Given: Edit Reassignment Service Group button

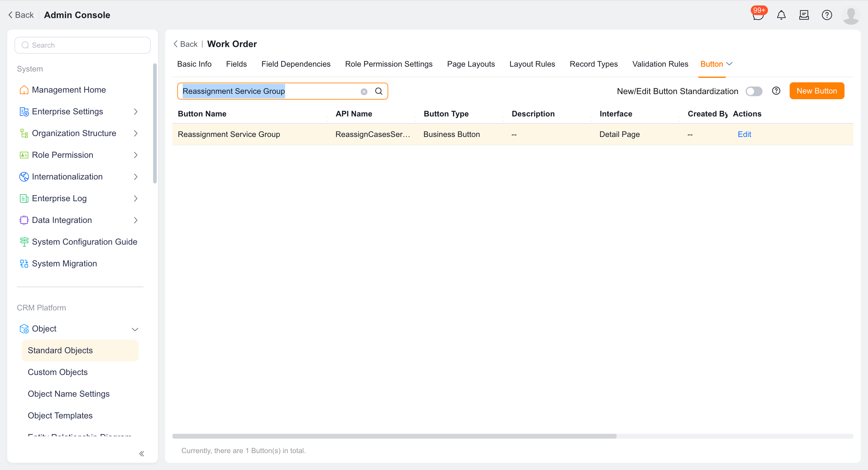Looking at the screenshot, I should coord(744,134).
